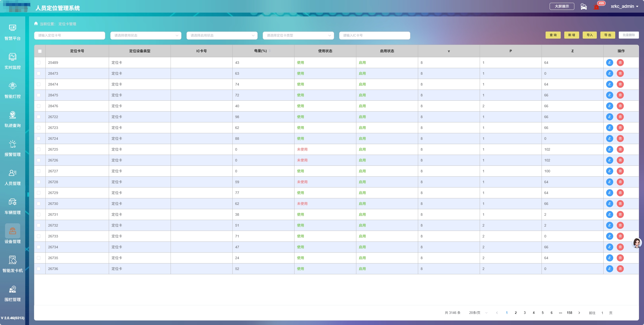Click the 导出 button

(608, 35)
